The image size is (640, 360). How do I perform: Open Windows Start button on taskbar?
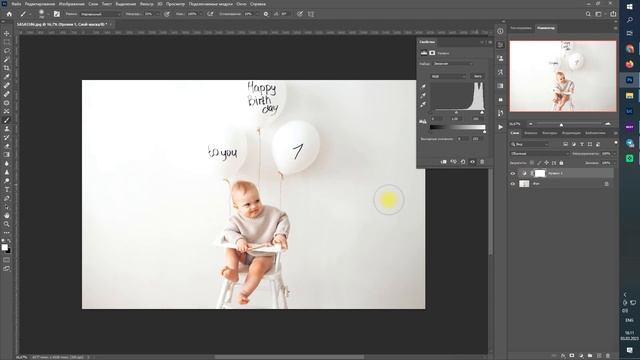[x=629, y=7]
